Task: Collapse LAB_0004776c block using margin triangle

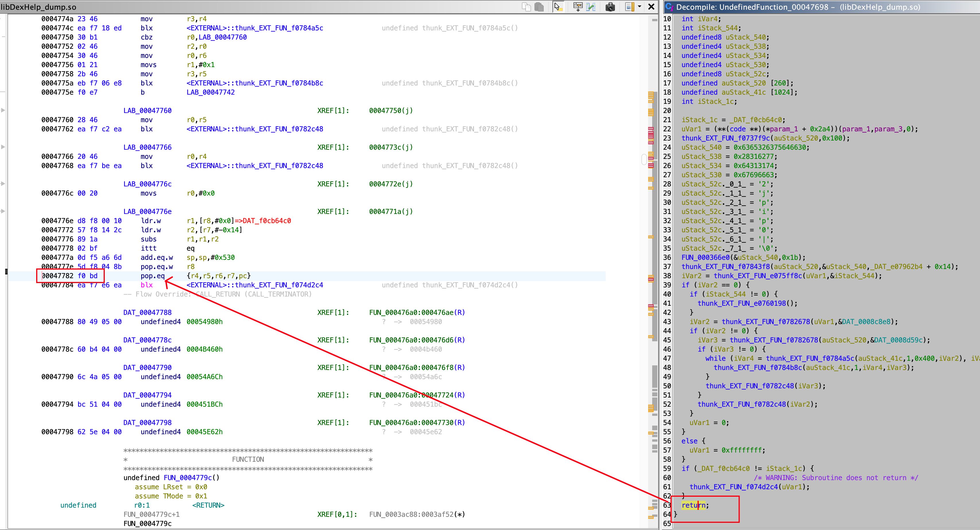Action: [3, 184]
